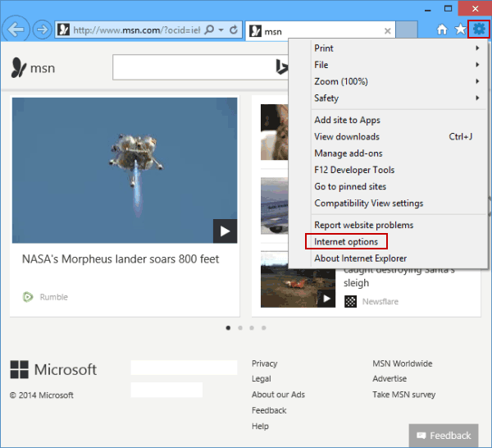The width and height of the screenshot is (492, 448).
Task: Open Favorites with the star icon
Action: coord(460,30)
